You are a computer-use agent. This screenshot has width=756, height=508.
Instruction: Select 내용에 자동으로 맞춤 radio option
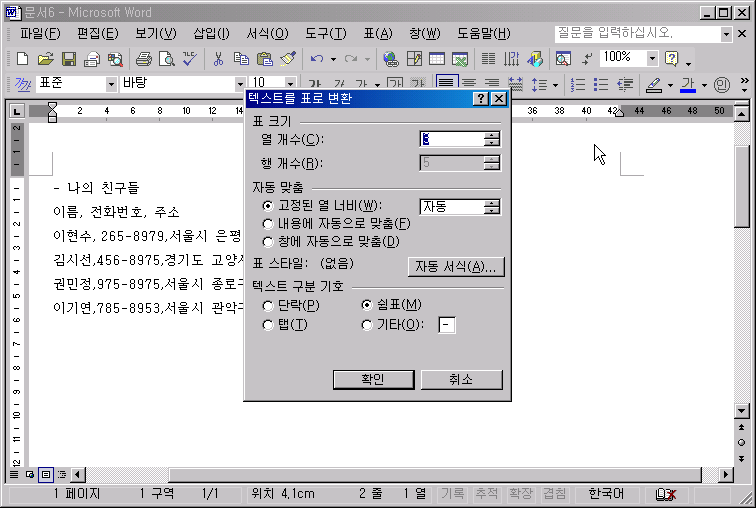click(x=267, y=223)
